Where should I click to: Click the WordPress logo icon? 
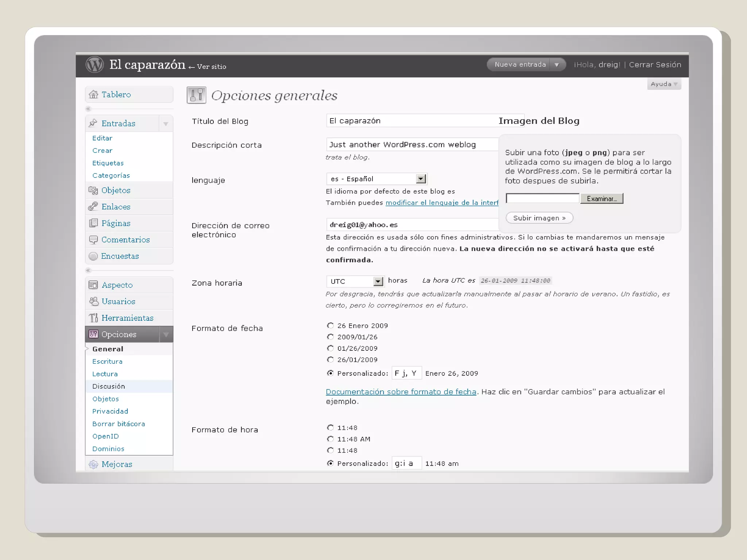click(94, 65)
